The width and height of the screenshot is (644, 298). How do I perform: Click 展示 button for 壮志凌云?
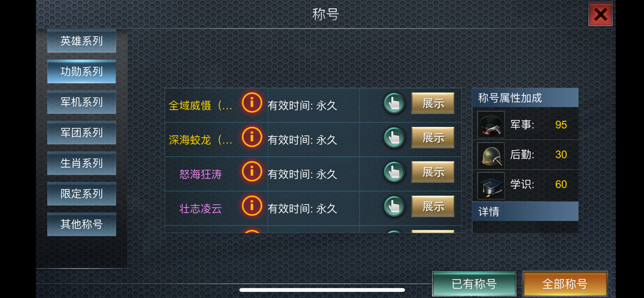[433, 206]
